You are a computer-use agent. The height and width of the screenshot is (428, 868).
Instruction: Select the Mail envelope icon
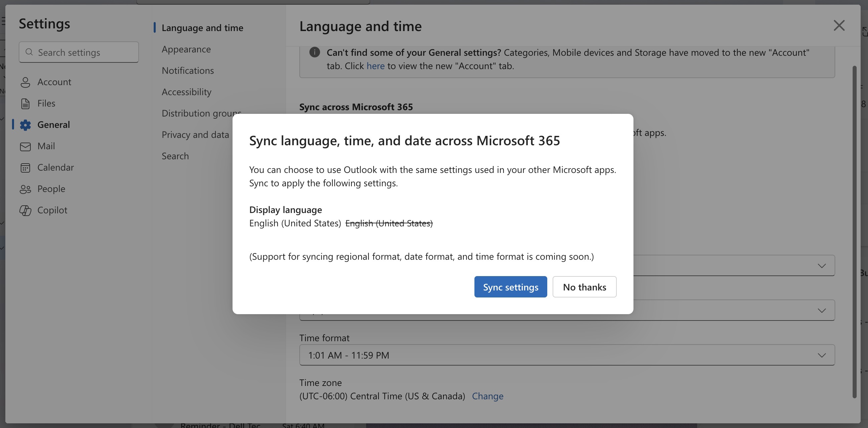pos(26,146)
